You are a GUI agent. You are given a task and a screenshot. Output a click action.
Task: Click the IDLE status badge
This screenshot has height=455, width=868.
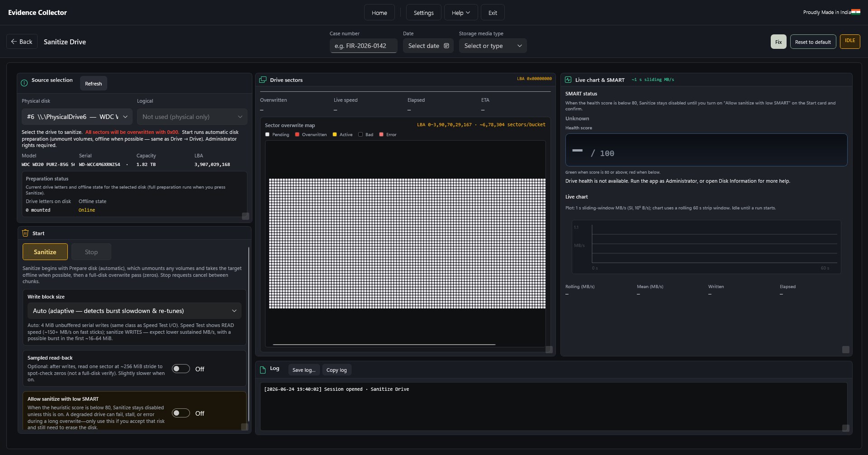[x=850, y=41]
